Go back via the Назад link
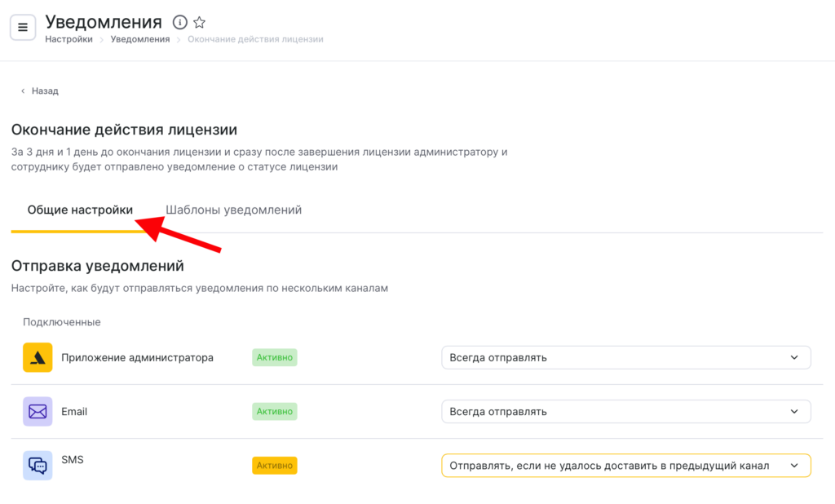This screenshot has height=504, width=835. 45,91
